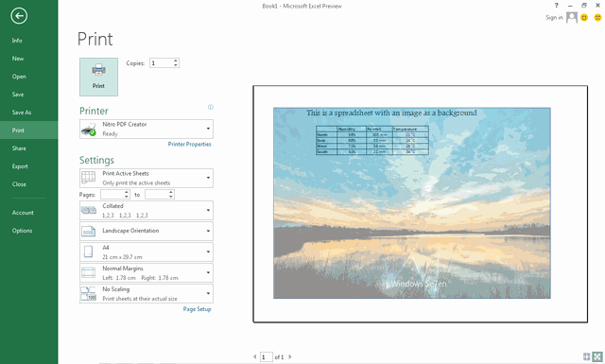Screen dimensions: 605x364
Task: Click the Sign in link
Action: 554,17
